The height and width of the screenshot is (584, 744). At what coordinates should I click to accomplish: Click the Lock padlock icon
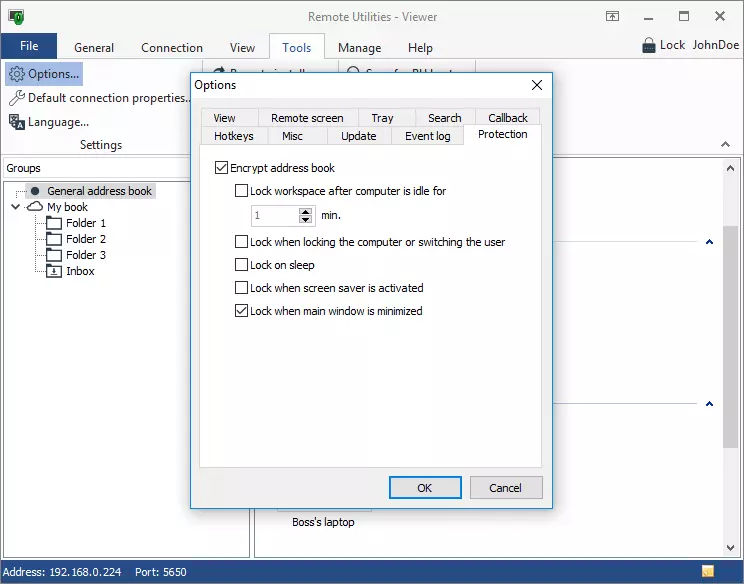(x=648, y=45)
